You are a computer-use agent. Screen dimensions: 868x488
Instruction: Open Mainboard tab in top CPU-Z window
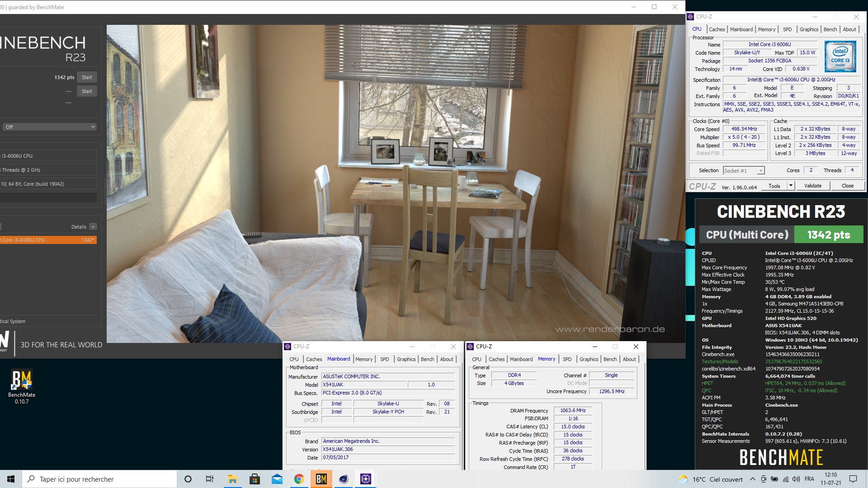point(741,29)
